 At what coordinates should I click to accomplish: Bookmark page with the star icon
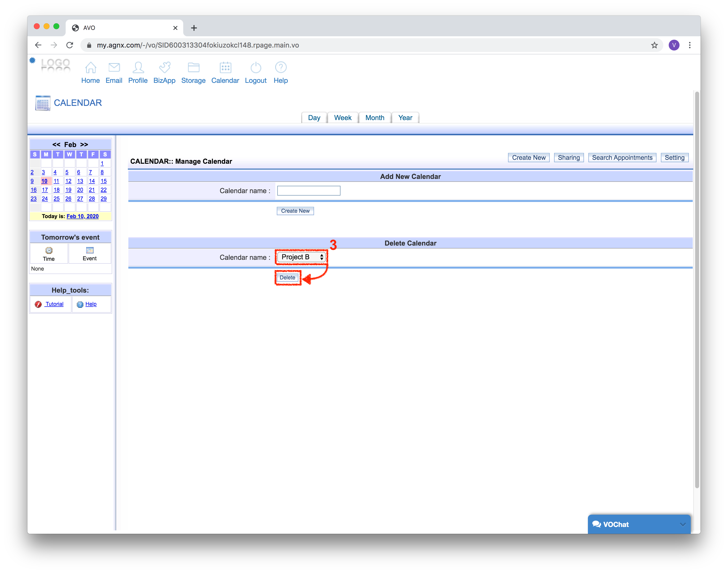coord(654,45)
